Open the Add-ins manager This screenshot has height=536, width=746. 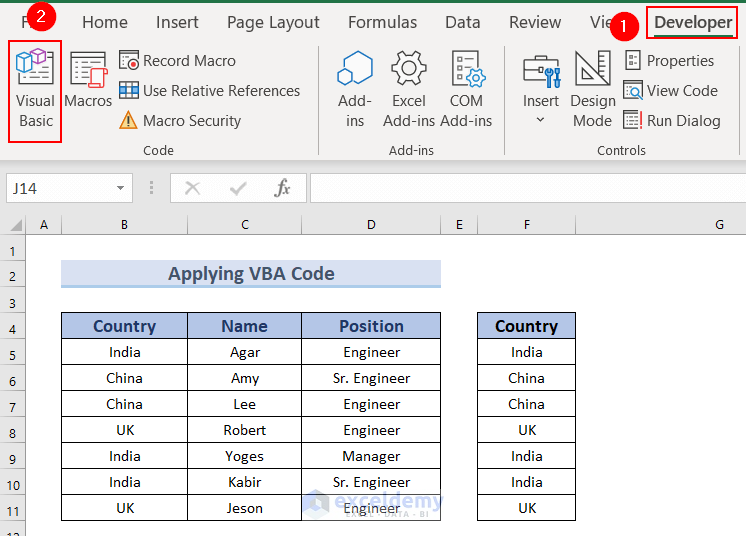[355, 90]
